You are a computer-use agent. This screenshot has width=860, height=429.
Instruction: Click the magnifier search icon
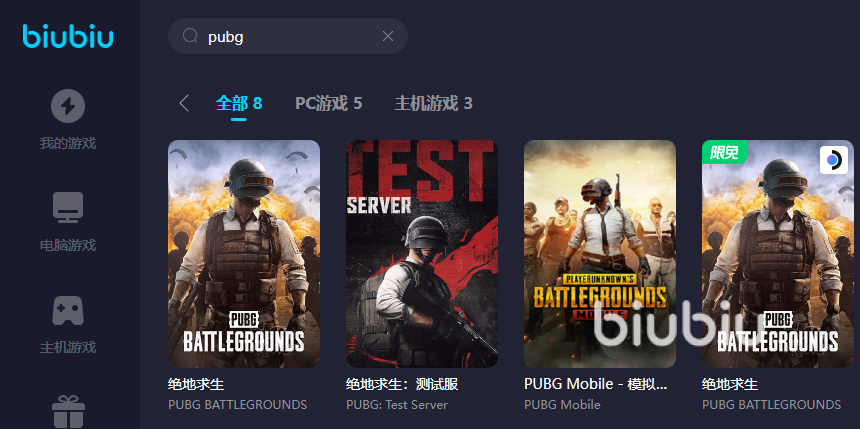click(190, 36)
